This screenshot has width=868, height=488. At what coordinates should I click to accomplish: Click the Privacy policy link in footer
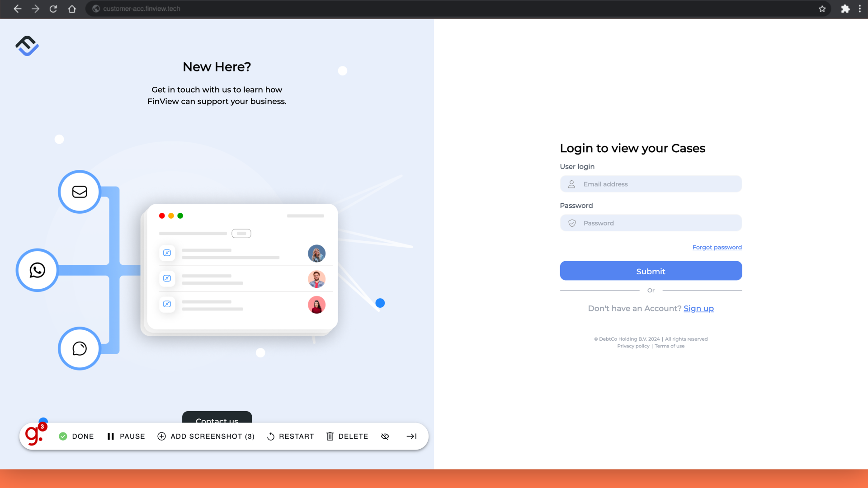pos(633,346)
